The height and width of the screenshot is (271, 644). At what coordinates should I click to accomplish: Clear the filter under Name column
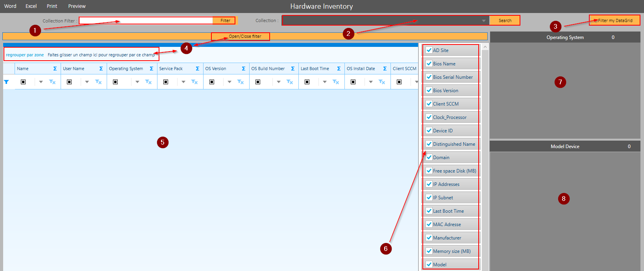click(52, 82)
